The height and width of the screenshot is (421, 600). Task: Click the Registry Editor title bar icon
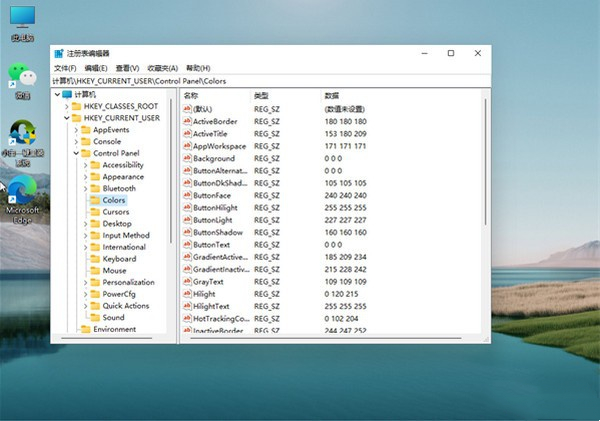click(x=58, y=53)
